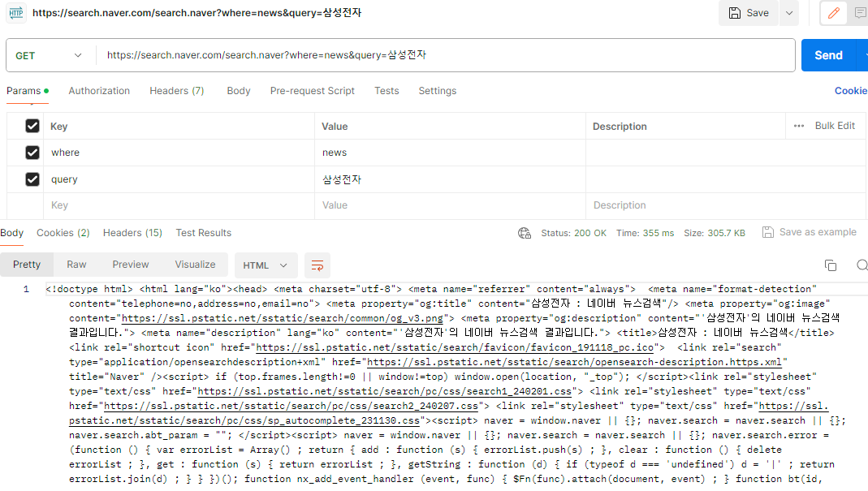Click the Time: 355 ms text
The height and width of the screenshot is (491, 868).
645,233
